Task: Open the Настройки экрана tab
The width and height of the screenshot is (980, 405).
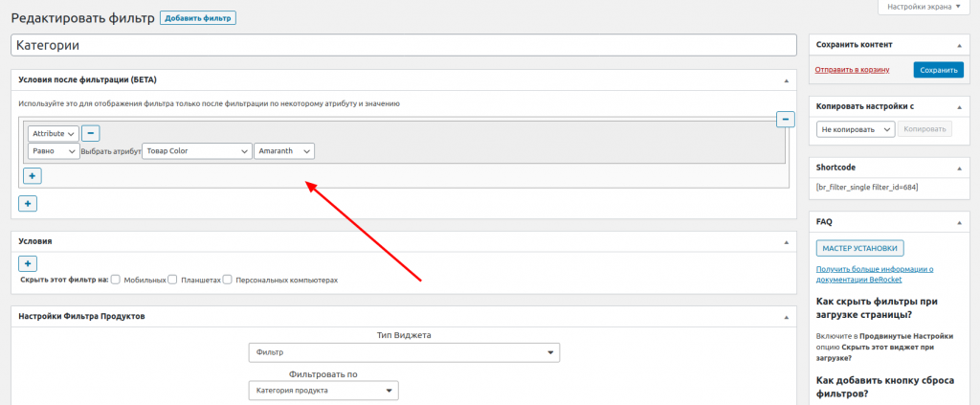Action: tap(924, 7)
